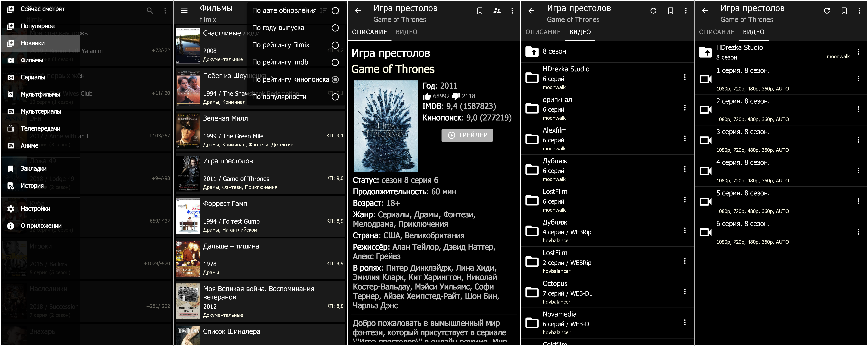This screenshot has height=346, width=868.
Task: Open the Популярное drawer item
Action: pos(40,26)
